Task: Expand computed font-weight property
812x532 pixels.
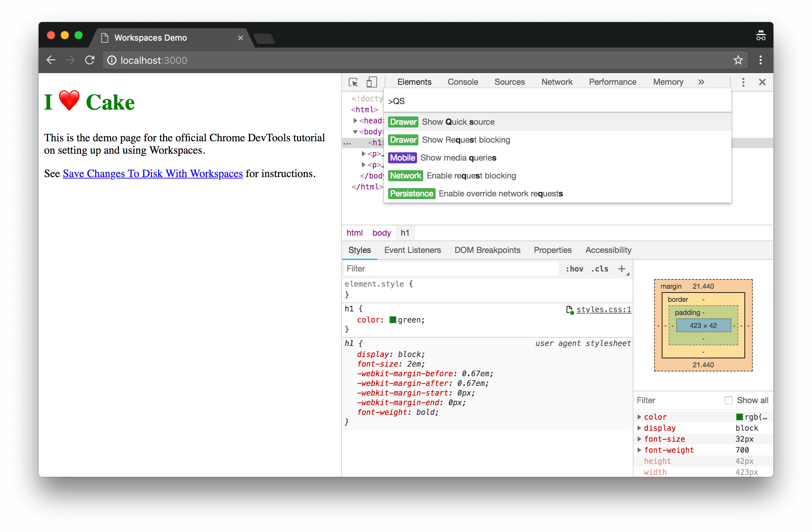Action: (x=639, y=450)
